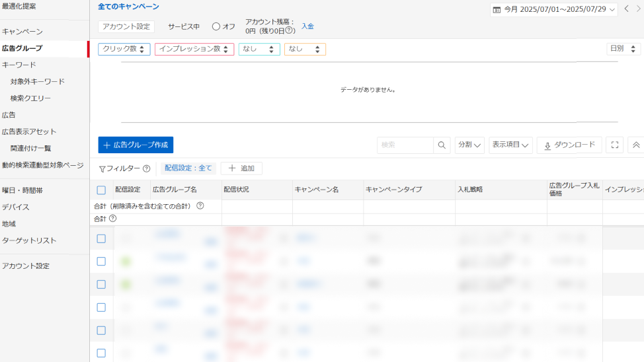
Task: Open 動的検索連動型対象ページ in sidebar
Action: 43,165
